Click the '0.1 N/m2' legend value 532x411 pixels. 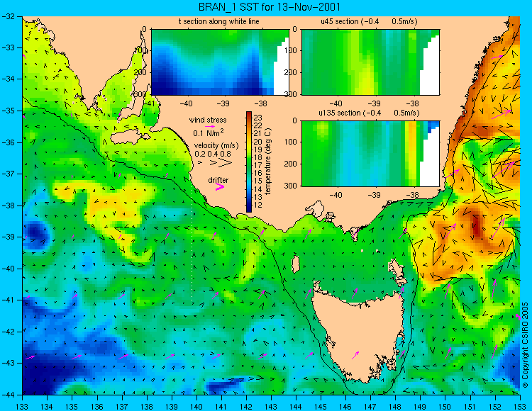click(x=209, y=133)
